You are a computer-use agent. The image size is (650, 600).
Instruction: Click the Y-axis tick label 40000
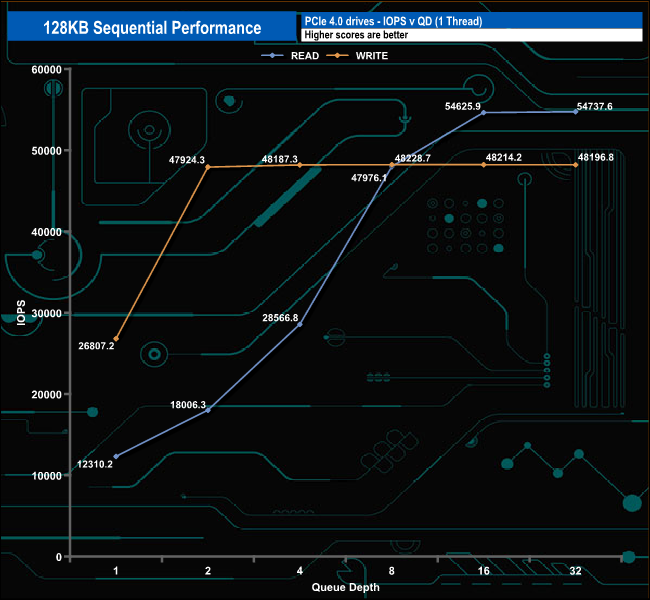[x=46, y=232]
